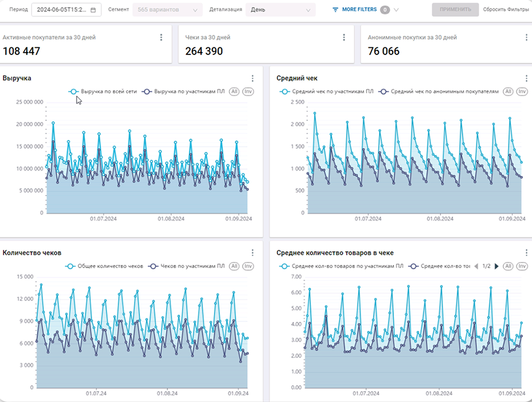532x402 pixels.
Task: Open Среднее количество товаров chart menu
Action: click(x=525, y=252)
